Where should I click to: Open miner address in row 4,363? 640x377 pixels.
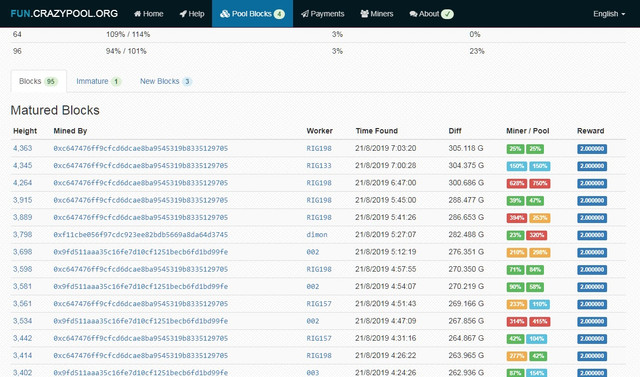[x=141, y=149]
